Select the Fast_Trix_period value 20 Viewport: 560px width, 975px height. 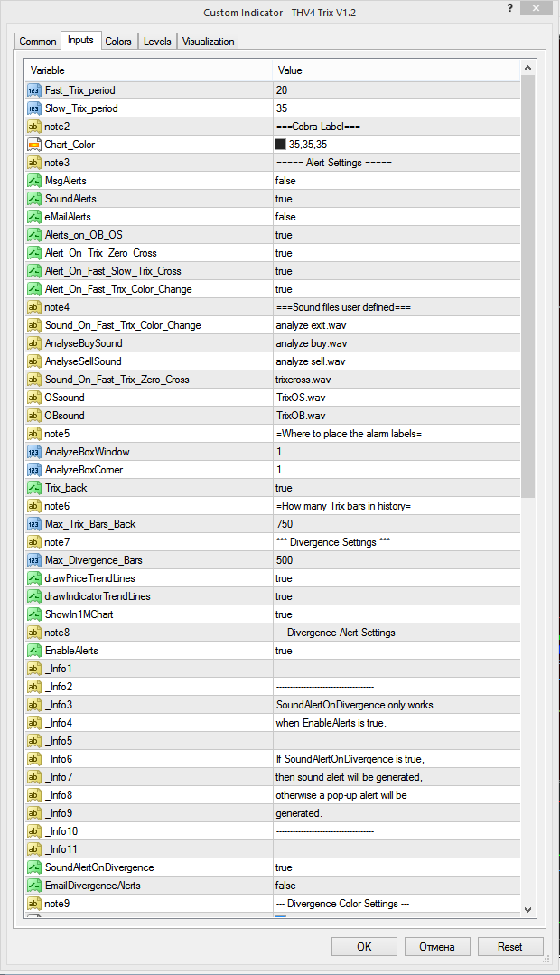tap(282, 90)
